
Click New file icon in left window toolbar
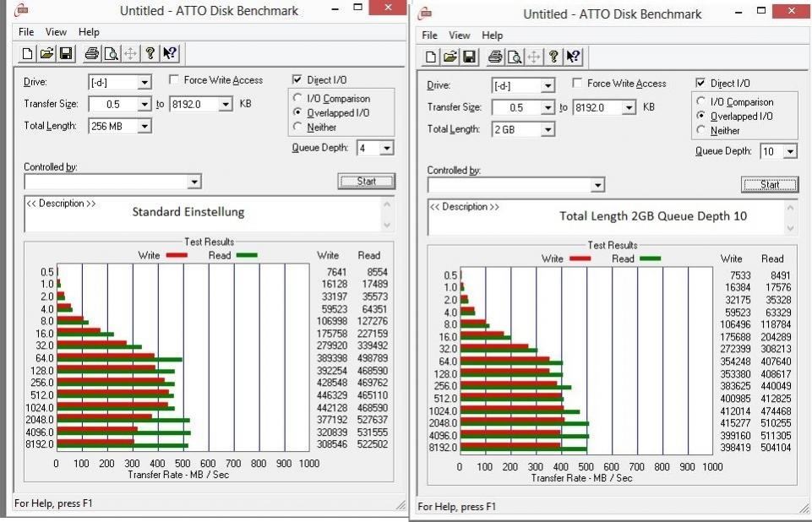(x=27, y=53)
